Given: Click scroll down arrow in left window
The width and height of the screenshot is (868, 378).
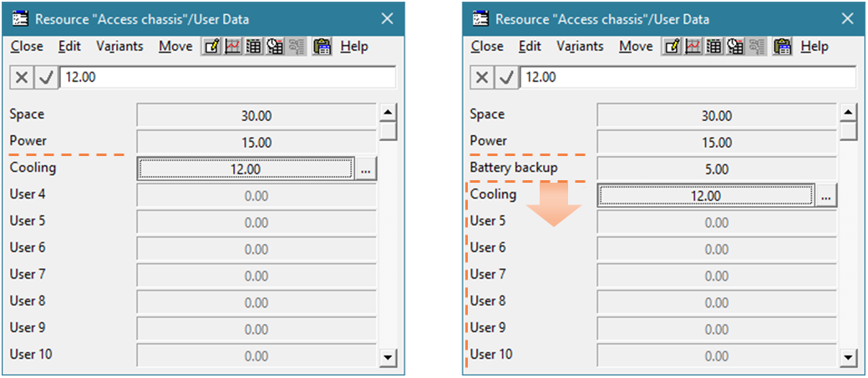Looking at the screenshot, I should click(x=388, y=357).
